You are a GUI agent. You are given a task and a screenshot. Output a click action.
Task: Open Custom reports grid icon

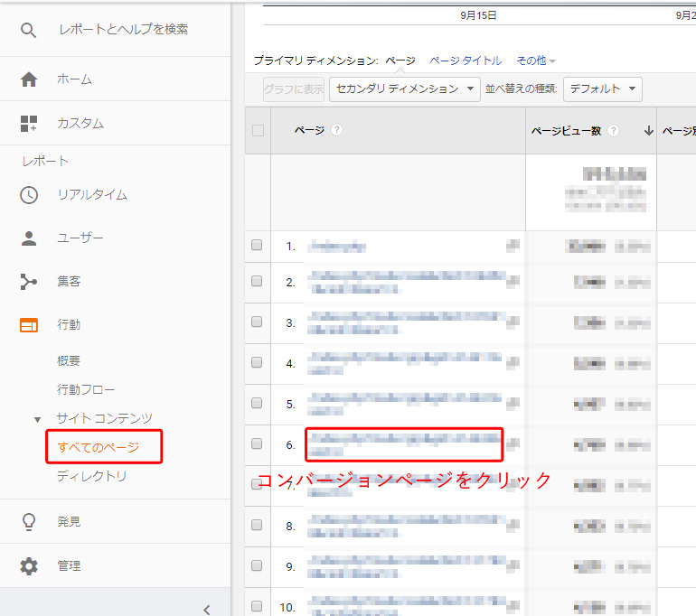29,123
